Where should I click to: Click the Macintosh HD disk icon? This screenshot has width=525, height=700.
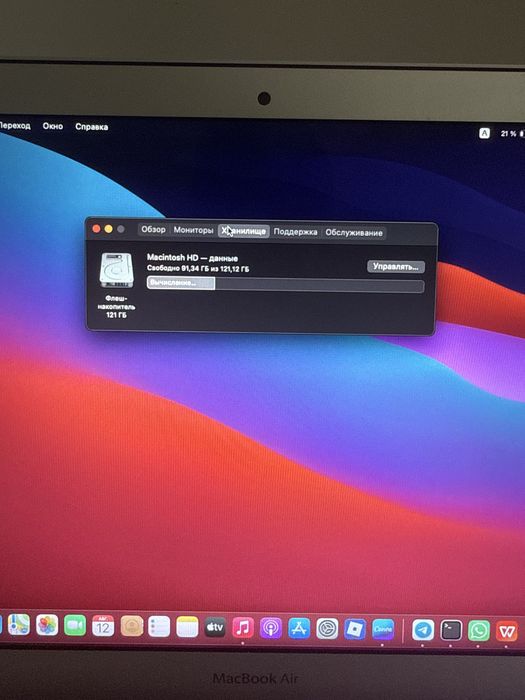[116, 270]
